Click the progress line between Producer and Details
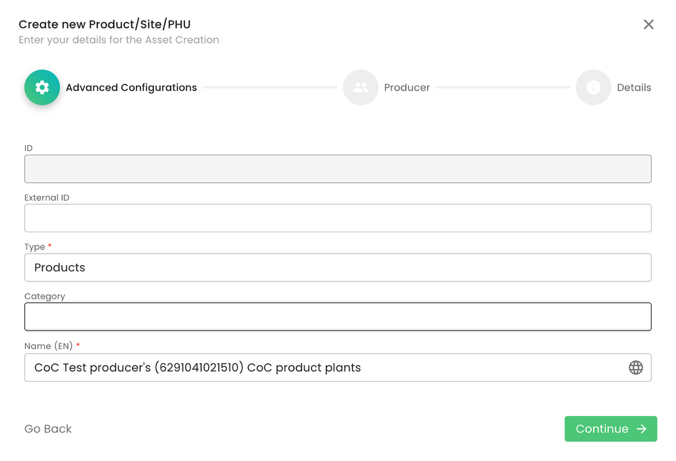Screen dimensions: 676x461 pos(503,88)
